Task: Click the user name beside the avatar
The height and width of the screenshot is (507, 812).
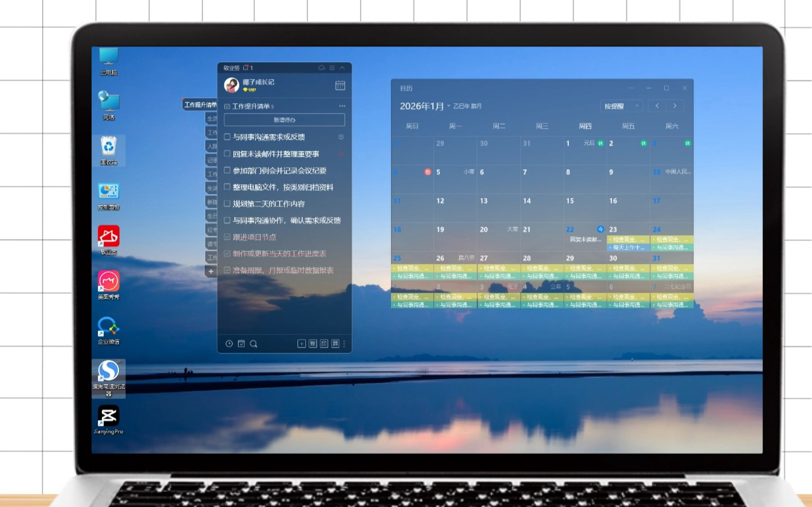Action: [258, 82]
